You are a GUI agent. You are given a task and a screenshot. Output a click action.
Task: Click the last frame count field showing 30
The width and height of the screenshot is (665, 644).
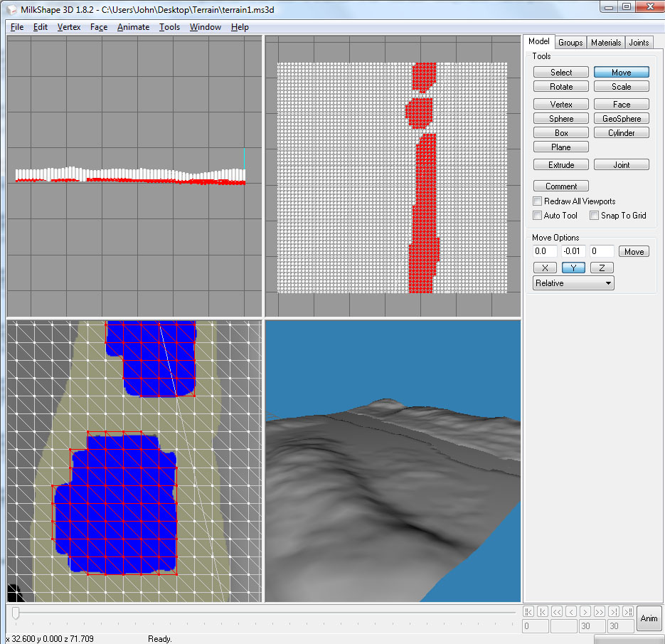click(621, 625)
